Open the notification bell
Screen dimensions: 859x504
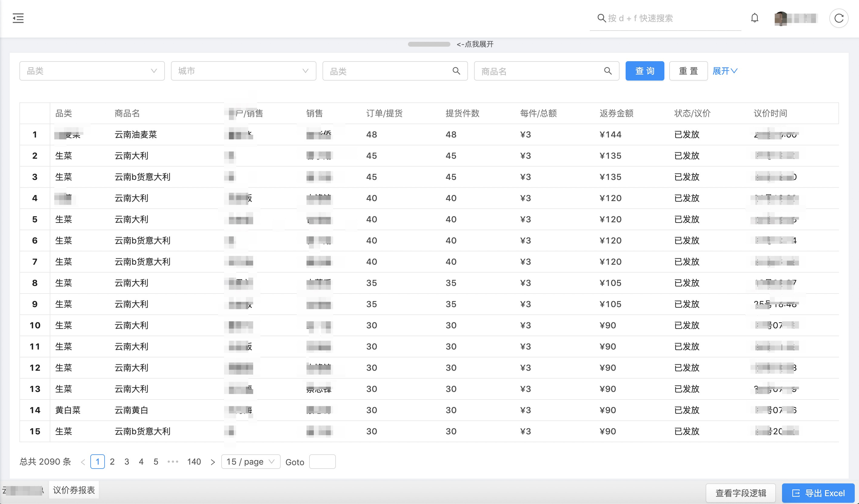pos(755,18)
